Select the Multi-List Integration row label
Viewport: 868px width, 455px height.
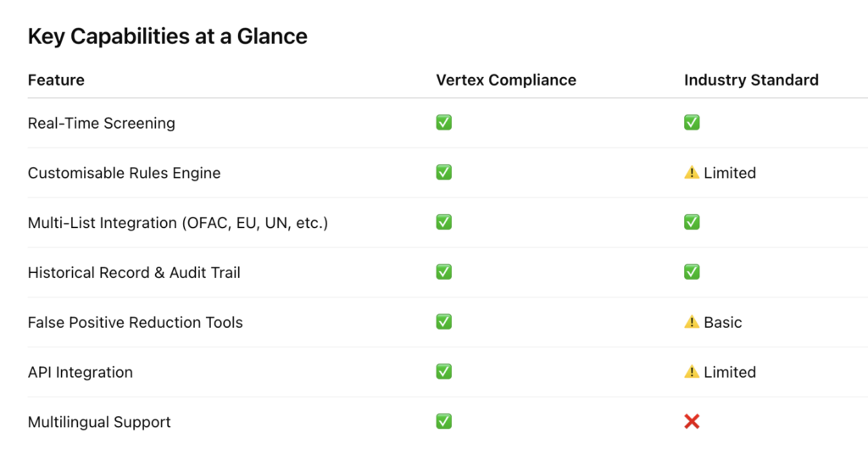[x=178, y=223]
